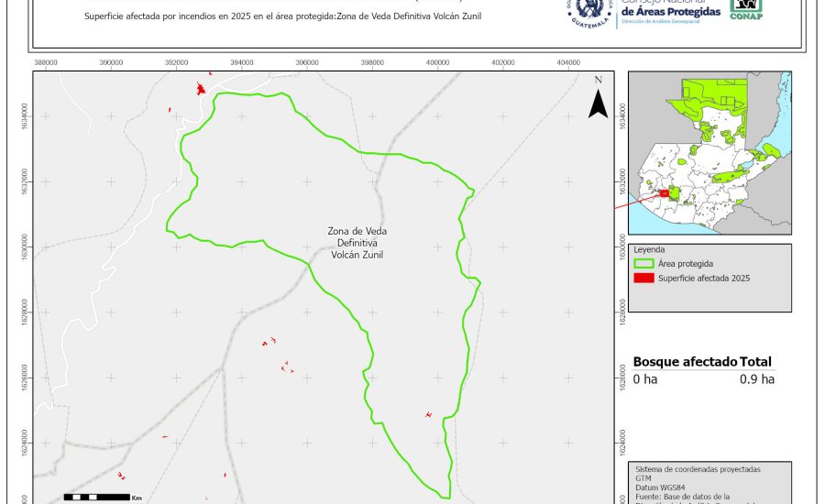The height and width of the screenshot is (504, 825).
Task: Open the Guatemala inset overview map
Action: (709, 152)
